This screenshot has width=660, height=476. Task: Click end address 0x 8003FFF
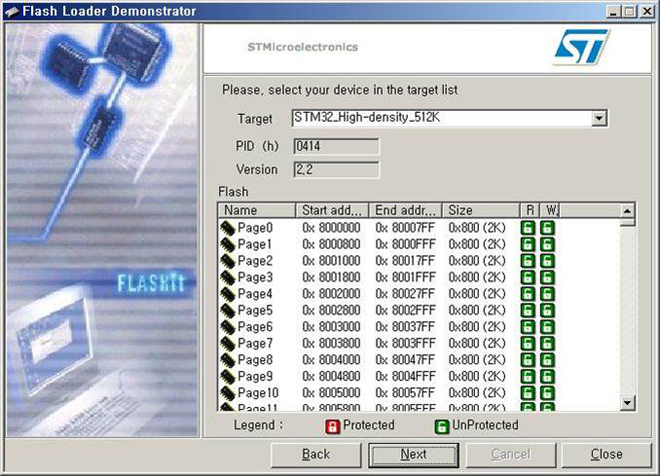(x=405, y=343)
